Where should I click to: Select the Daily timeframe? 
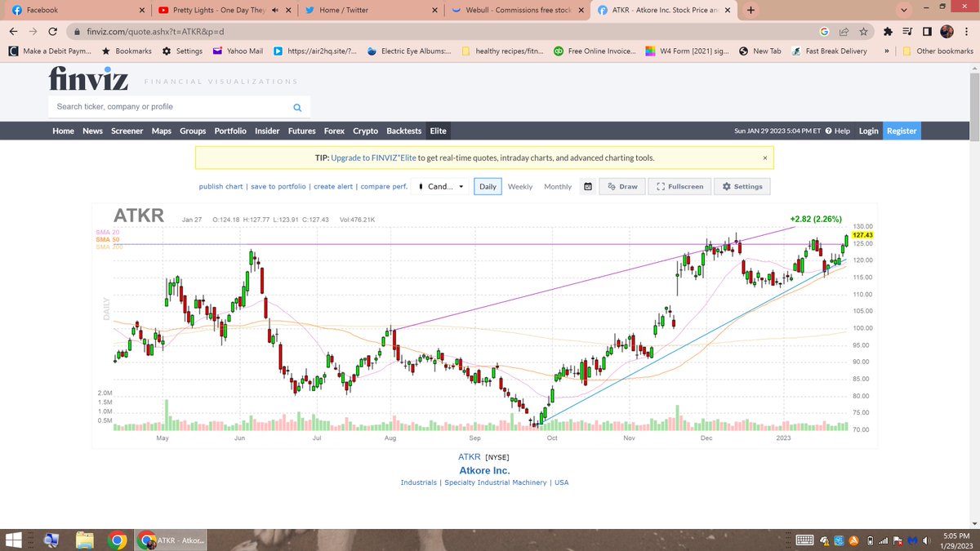click(488, 187)
